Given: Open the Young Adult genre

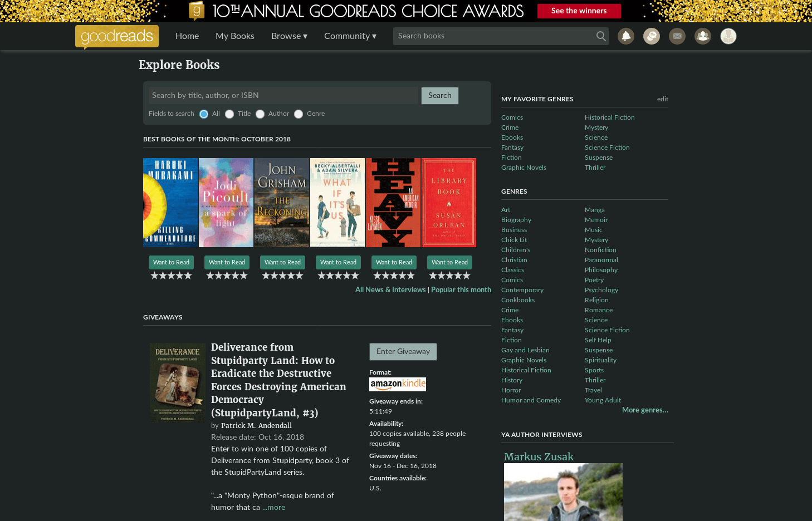Looking at the screenshot, I should tap(603, 400).
